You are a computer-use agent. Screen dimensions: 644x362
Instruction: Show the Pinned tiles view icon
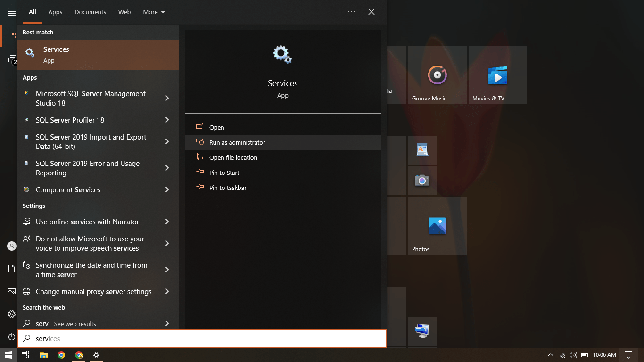[12, 36]
